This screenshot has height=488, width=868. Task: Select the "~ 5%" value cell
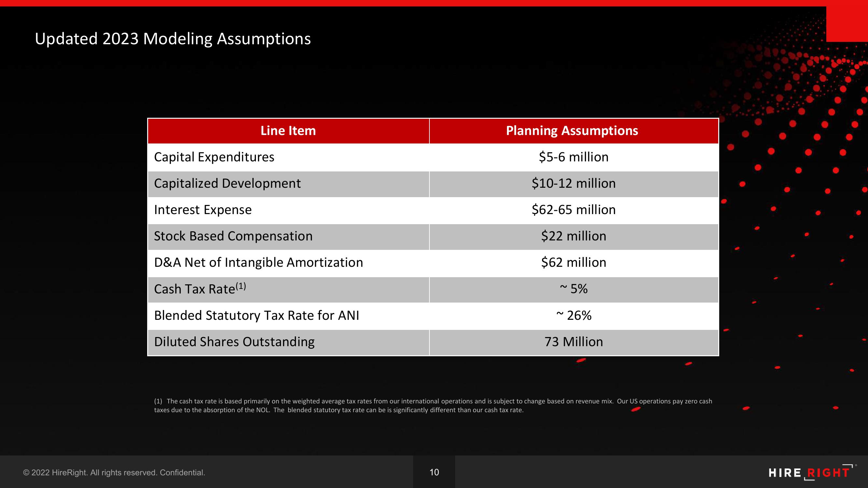[x=574, y=290]
